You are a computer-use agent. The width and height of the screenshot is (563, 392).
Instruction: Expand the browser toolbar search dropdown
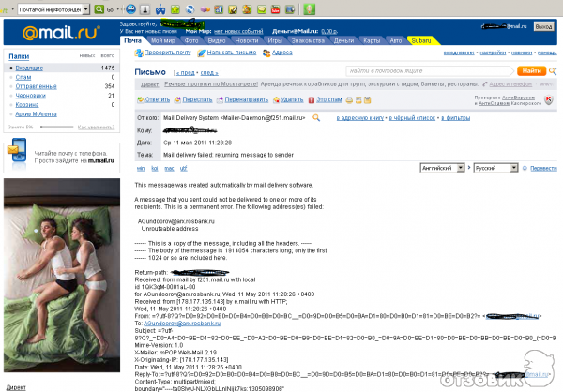point(86,8)
